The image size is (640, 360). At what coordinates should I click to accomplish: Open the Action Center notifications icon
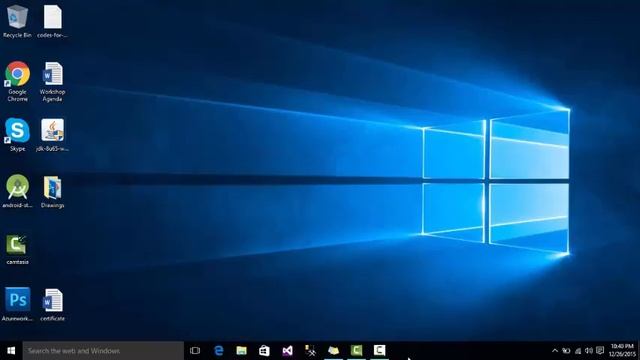(600, 351)
